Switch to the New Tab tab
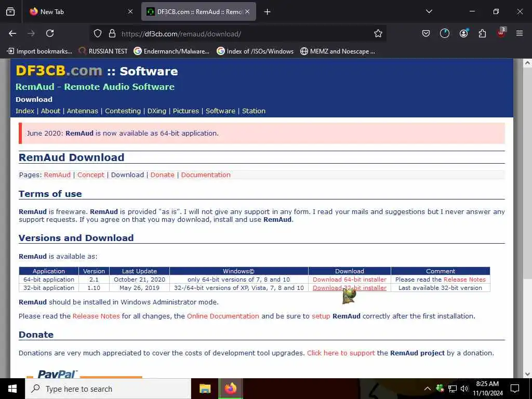The width and height of the screenshot is (532, 399). click(x=81, y=11)
